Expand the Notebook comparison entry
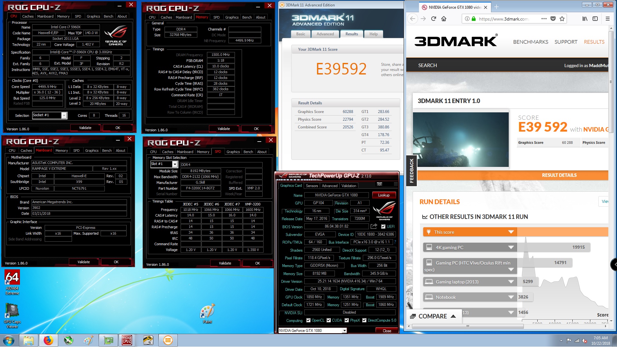Screen dimensions: 617x364 tap(511, 297)
